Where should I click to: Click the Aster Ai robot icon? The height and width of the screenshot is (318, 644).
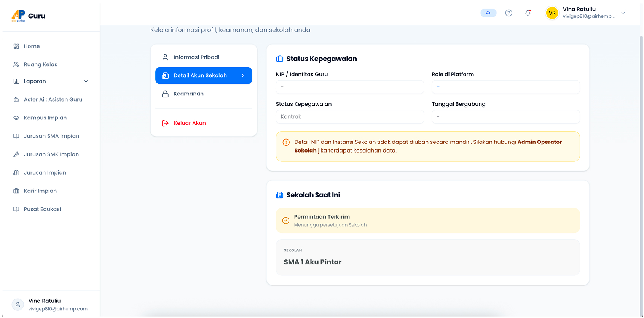pyautogui.click(x=16, y=100)
